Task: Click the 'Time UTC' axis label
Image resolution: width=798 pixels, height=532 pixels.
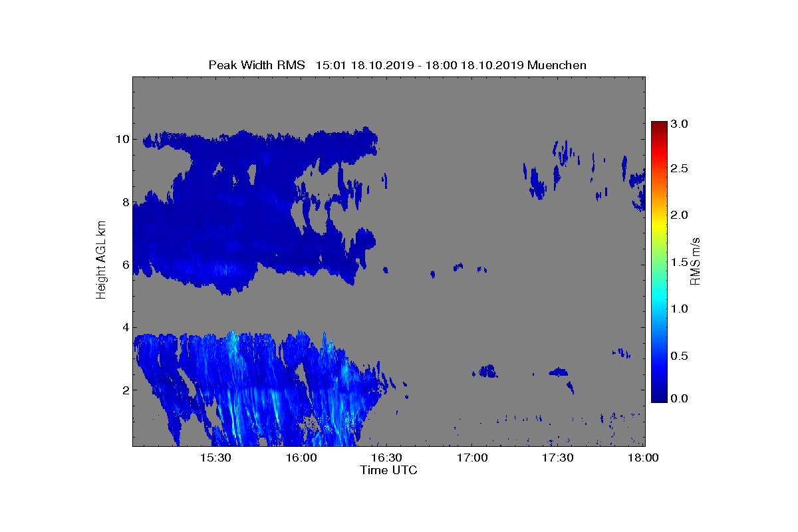Action: tap(389, 470)
